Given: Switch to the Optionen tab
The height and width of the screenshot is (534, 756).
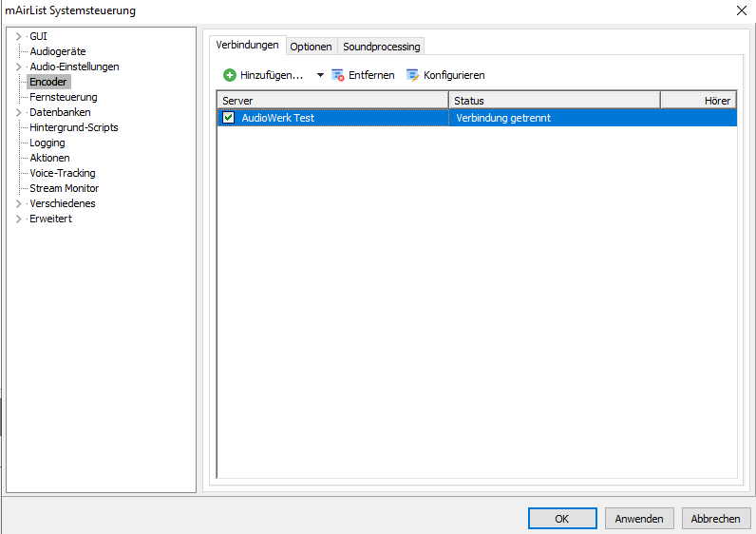Looking at the screenshot, I should pos(311,47).
